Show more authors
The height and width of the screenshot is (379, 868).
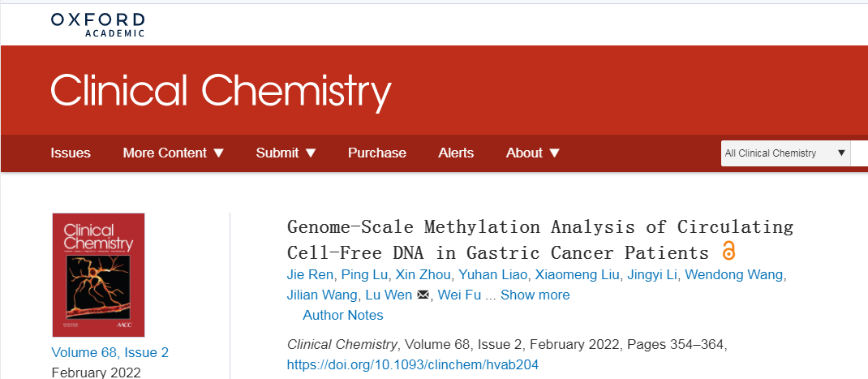tap(535, 295)
